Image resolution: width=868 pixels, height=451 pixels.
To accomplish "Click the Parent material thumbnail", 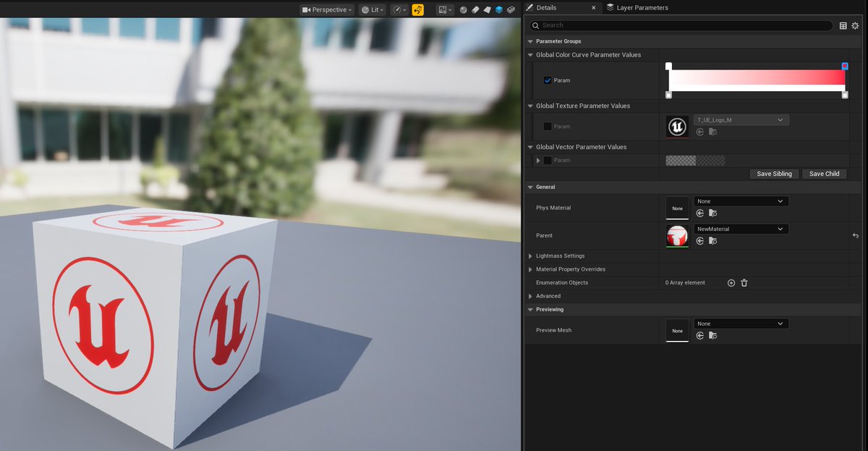I will [677, 236].
